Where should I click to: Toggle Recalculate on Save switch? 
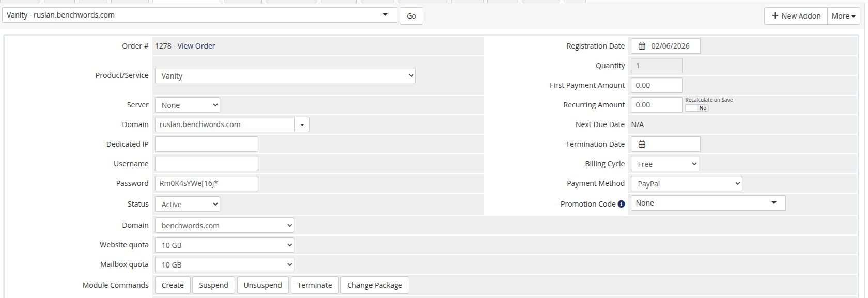click(696, 108)
